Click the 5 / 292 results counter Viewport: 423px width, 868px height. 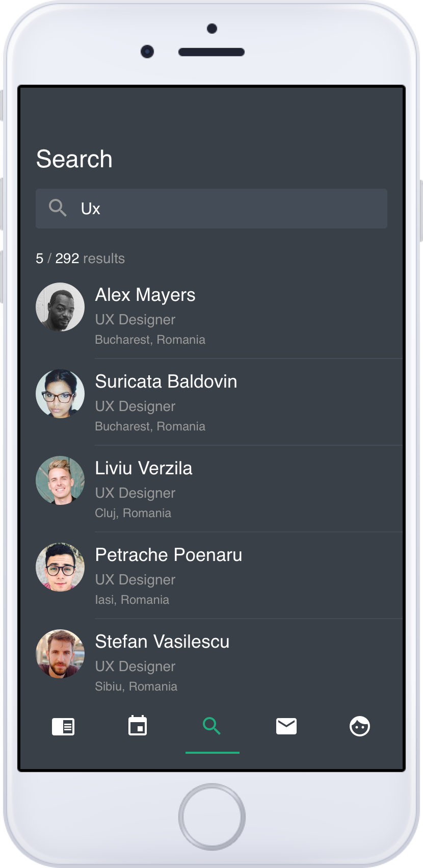[x=80, y=259]
